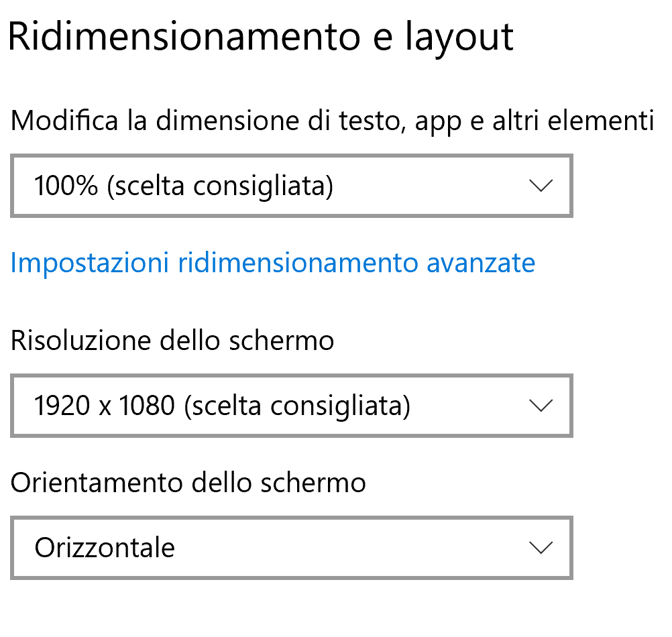Click the 1920 x 1080 resolution text
672x637 pixels.
[x=104, y=406]
